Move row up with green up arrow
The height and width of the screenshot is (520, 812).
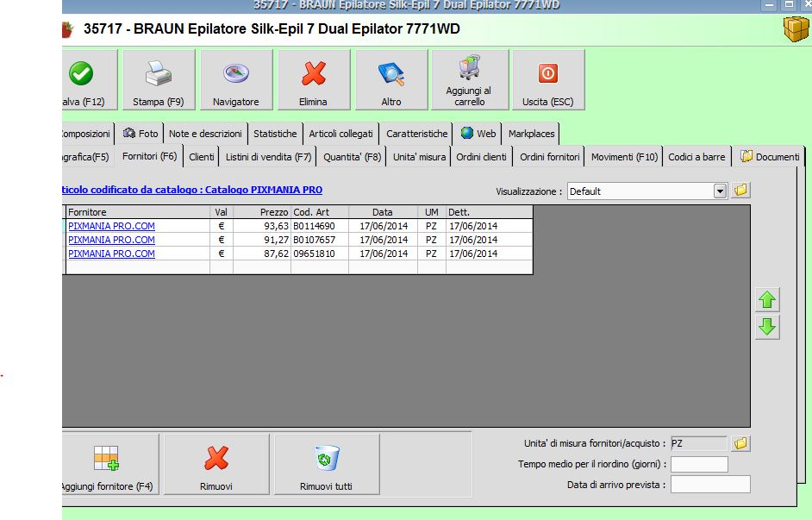tap(767, 300)
